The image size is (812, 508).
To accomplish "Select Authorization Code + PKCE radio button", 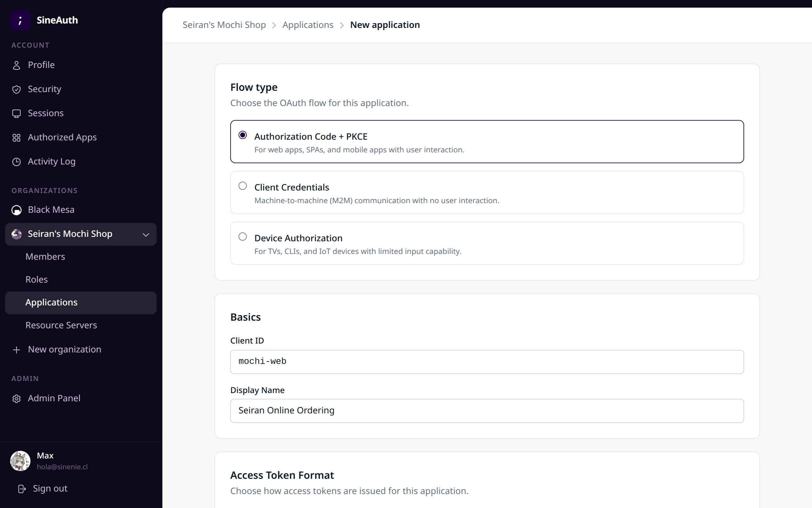I will (x=243, y=135).
